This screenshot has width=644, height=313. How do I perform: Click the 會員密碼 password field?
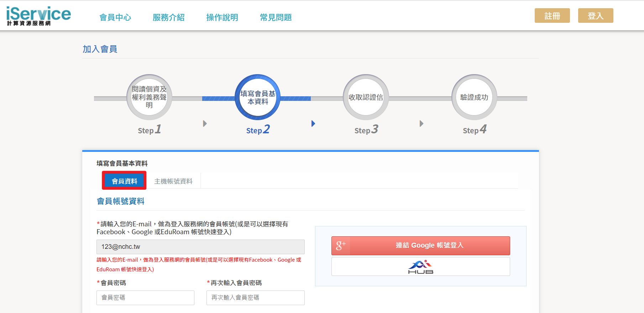pyautogui.click(x=145, y=298)
